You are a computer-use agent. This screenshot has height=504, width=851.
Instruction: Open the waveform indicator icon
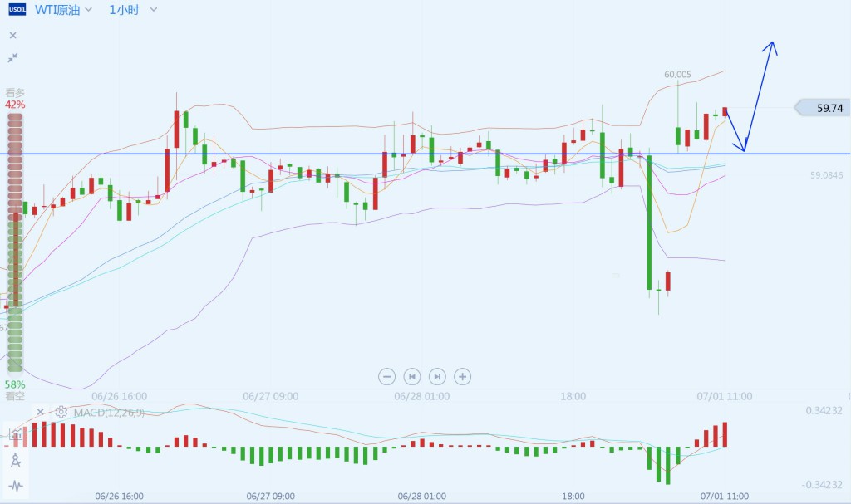click(x=15, y=486)
